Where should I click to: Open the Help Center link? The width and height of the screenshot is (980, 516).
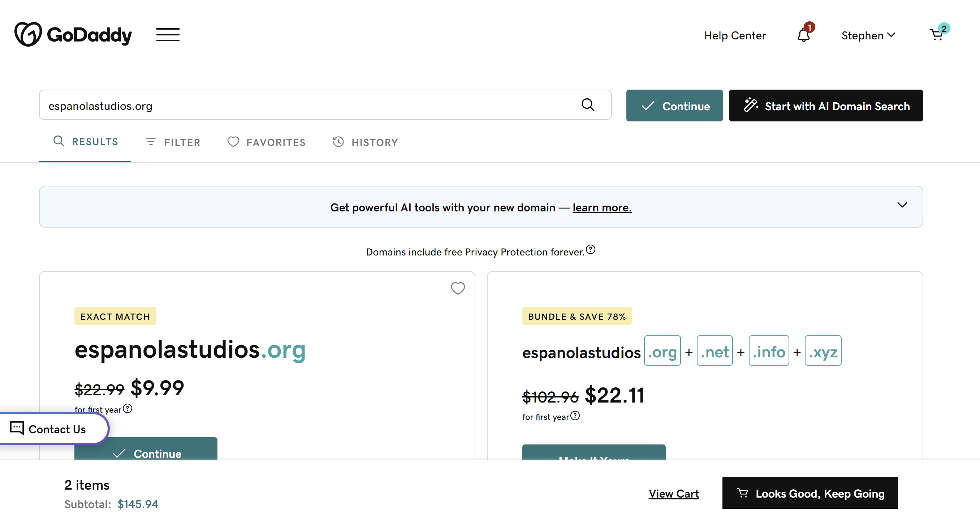(x=735, y=35)
